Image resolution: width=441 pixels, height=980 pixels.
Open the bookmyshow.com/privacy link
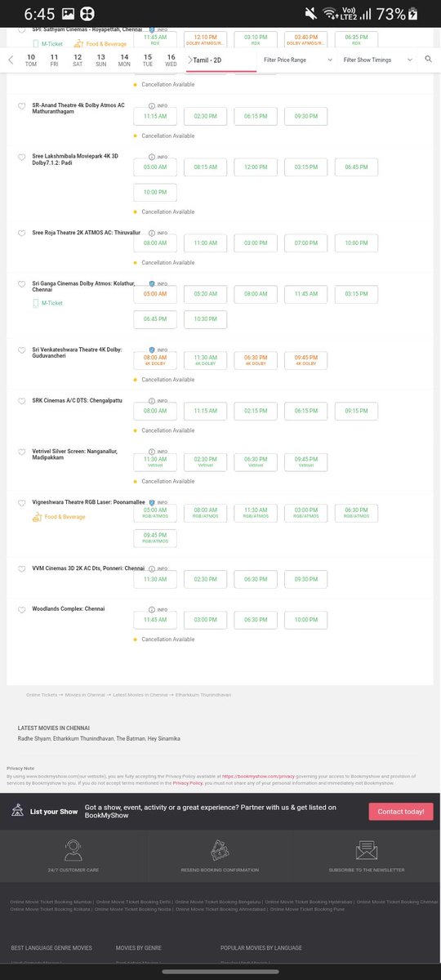(x=259, y=777)
